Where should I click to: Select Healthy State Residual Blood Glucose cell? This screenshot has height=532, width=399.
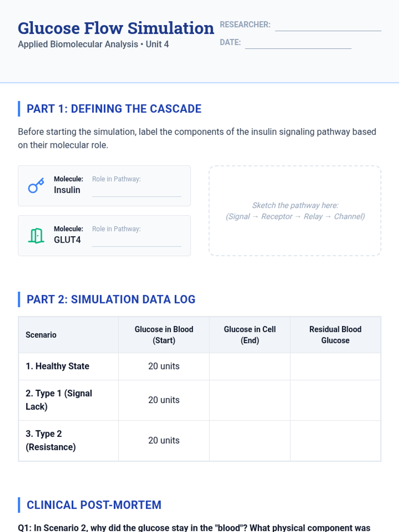coord(335,366)
